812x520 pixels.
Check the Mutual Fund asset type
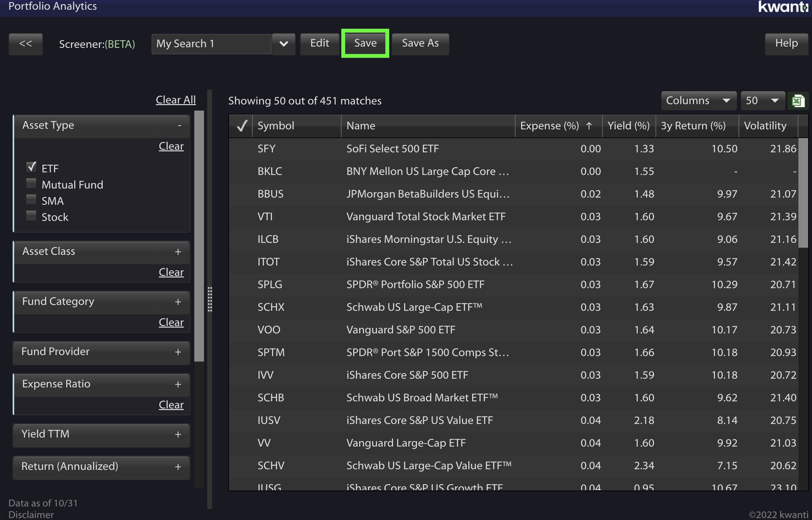click(31, 183)
